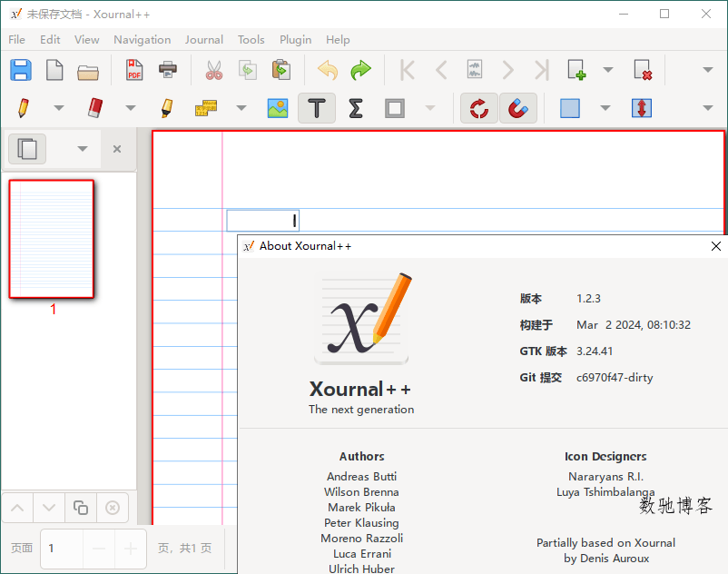Open a file using the folder icon

(x=88, y=71)
